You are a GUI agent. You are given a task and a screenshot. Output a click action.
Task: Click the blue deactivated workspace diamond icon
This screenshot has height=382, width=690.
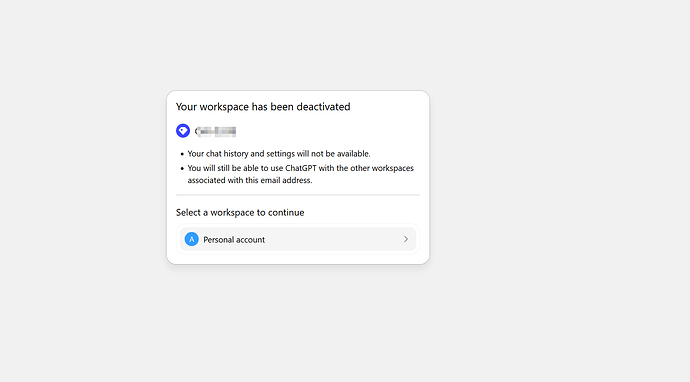click(183, 131)
